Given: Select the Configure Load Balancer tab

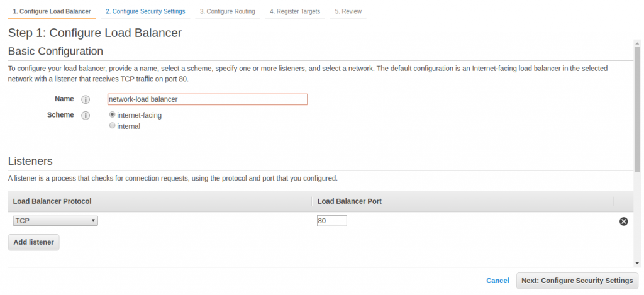Looking at the screenshot, I should click(x=52, y=11).
